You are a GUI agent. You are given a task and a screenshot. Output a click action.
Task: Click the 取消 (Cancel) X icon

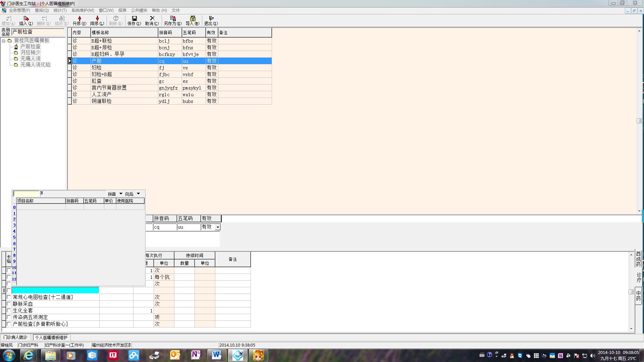[152, 18]
